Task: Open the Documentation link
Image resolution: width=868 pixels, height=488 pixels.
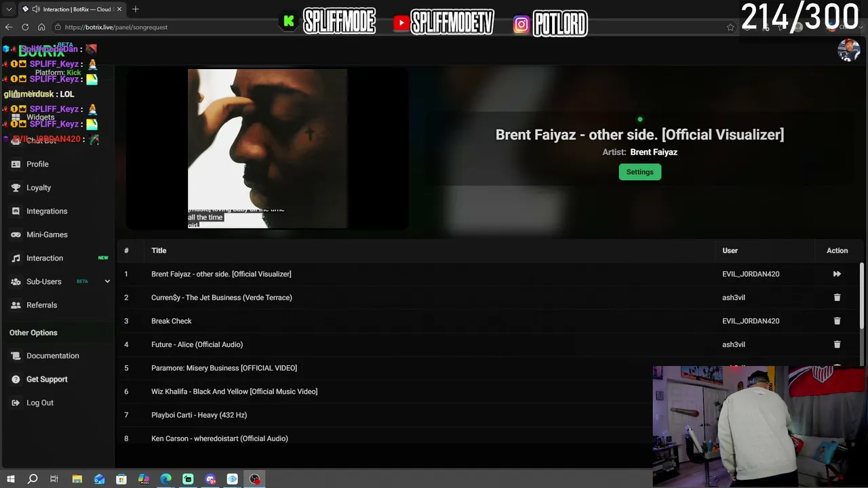Action: pyautogui.click(x=52, y=356)
